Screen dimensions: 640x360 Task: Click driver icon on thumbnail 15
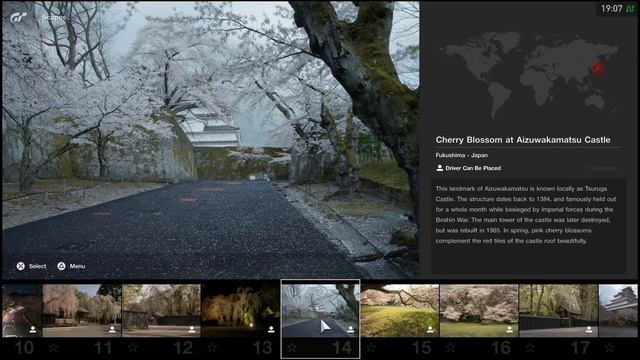430,329
